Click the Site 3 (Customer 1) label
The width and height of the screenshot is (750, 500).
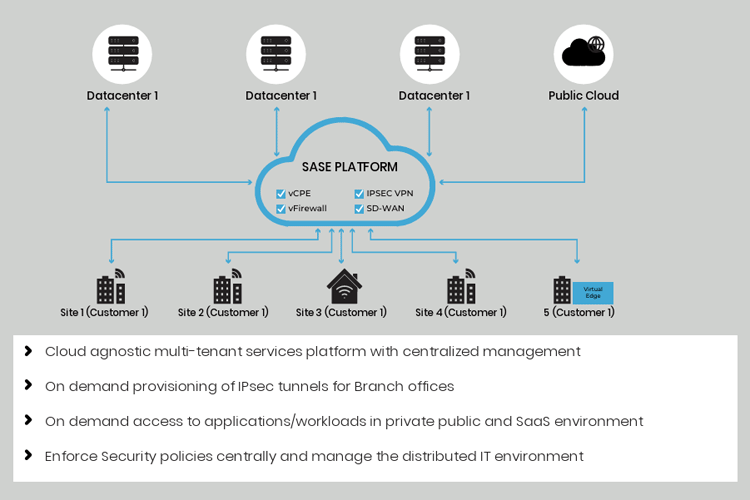341,312
